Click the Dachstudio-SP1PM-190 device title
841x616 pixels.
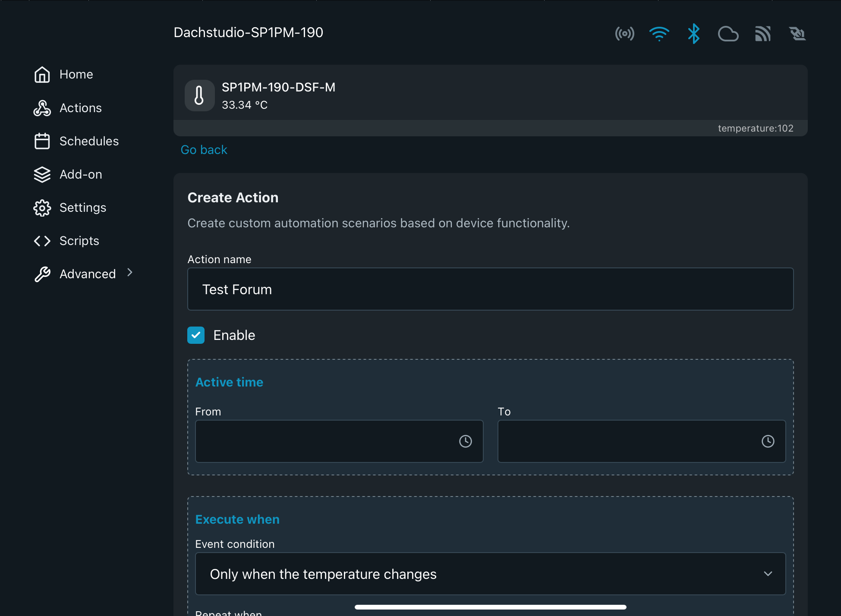tap(249, 32)
